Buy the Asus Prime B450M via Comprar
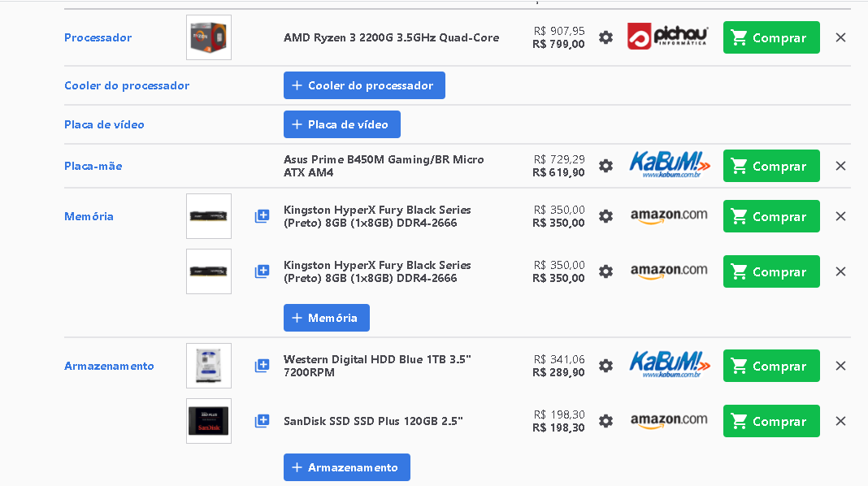The height and width of the screenshot is (486, 868). coord(771,166)
